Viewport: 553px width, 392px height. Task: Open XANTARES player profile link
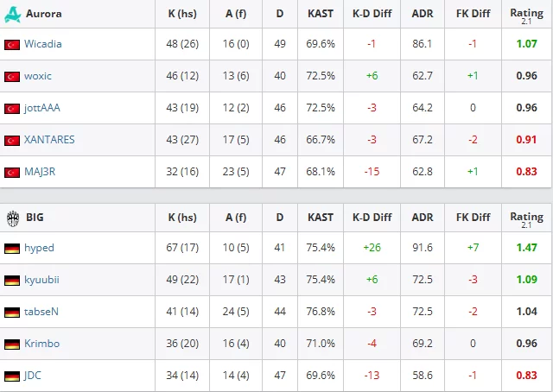(49, 140)
